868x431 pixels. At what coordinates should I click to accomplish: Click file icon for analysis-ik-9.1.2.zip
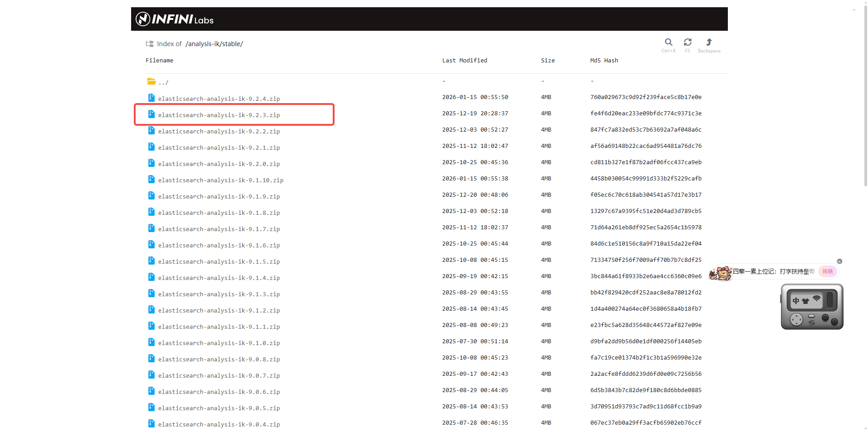(x=151, y=309)
